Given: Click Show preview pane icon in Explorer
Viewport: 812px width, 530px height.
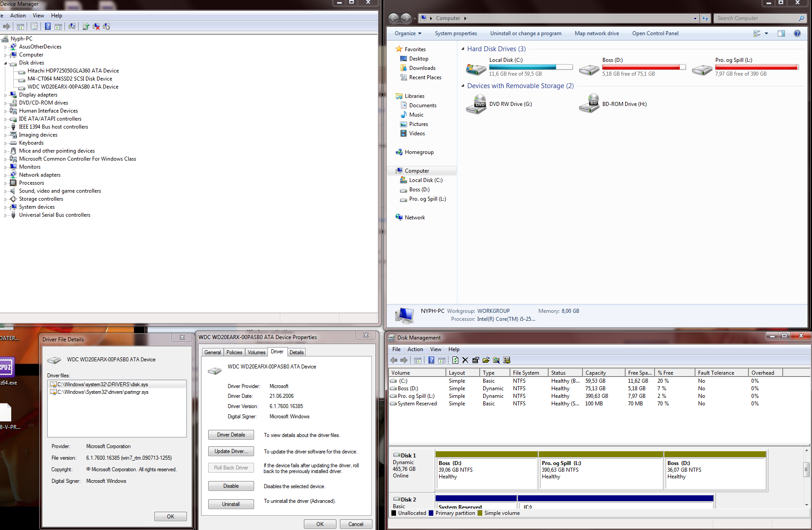Looking at the screenshot, I should pos(781,33).
